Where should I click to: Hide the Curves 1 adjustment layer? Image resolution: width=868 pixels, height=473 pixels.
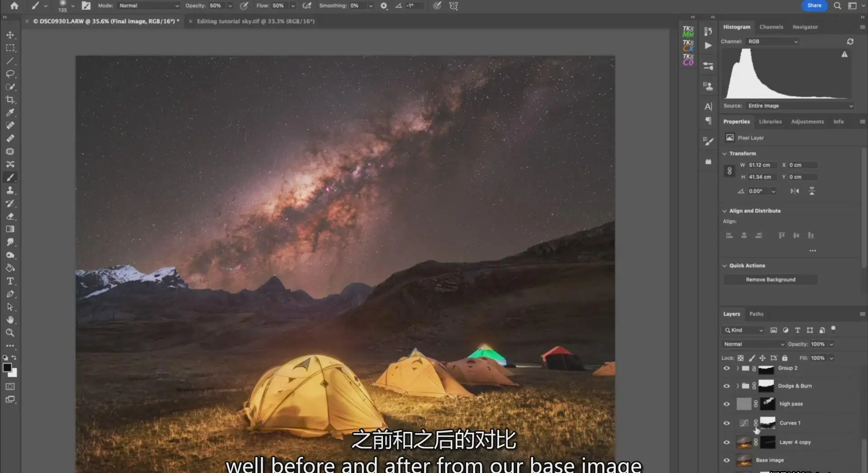[x=726, y=423]
